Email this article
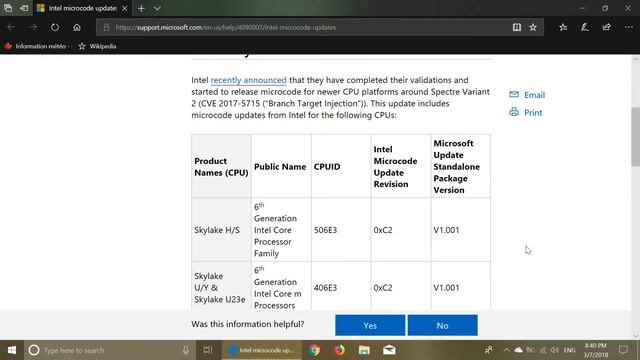The height and width of the screenshot is (360, 640). 527,95
